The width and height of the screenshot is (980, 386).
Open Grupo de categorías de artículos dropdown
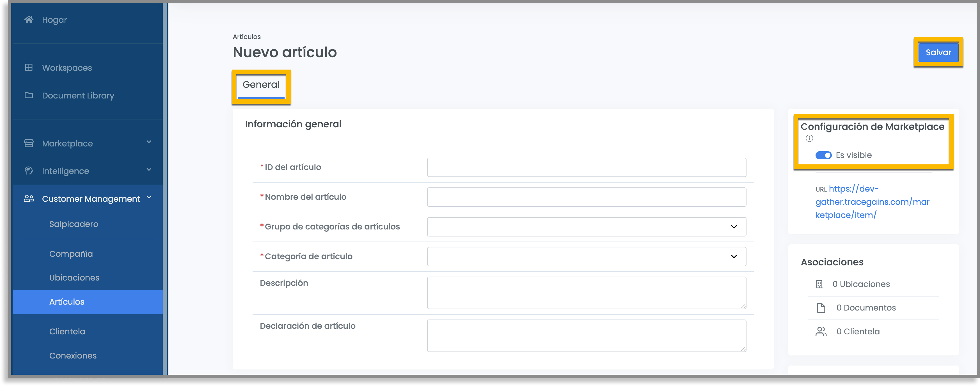point(586,227)
